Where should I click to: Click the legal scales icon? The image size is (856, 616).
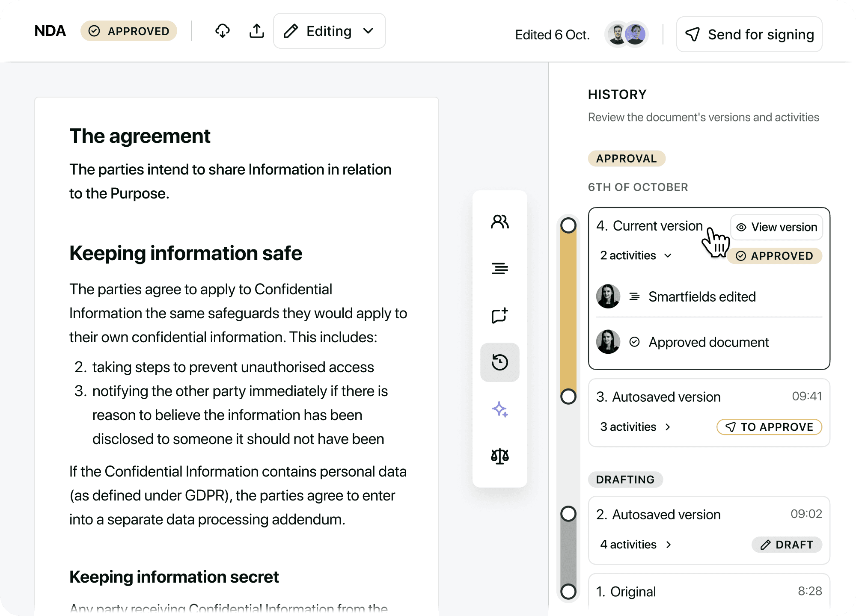click(499, 456)
